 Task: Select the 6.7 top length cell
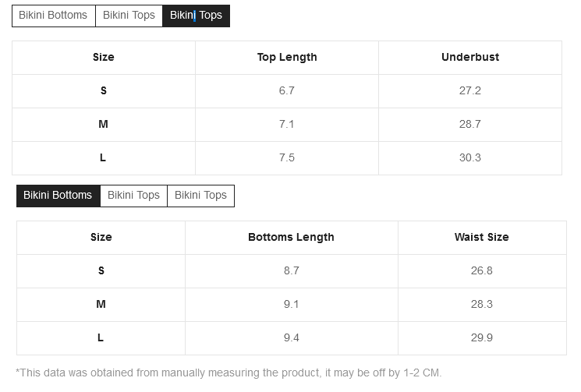coord(287,91)
